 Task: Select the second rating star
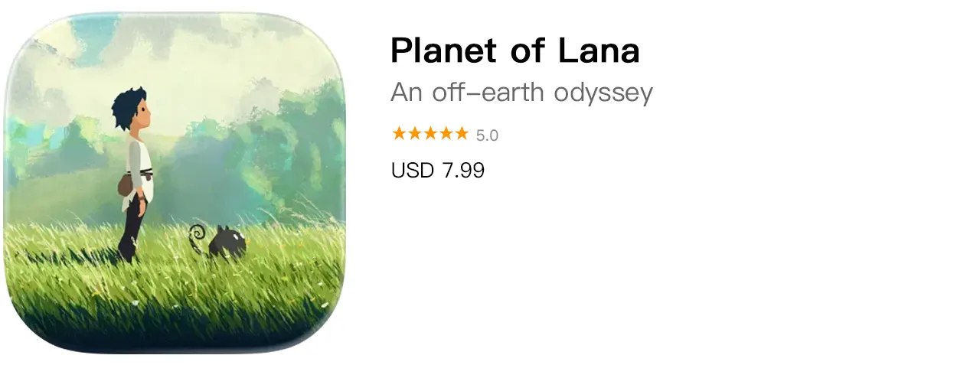(x=414, y=134)
